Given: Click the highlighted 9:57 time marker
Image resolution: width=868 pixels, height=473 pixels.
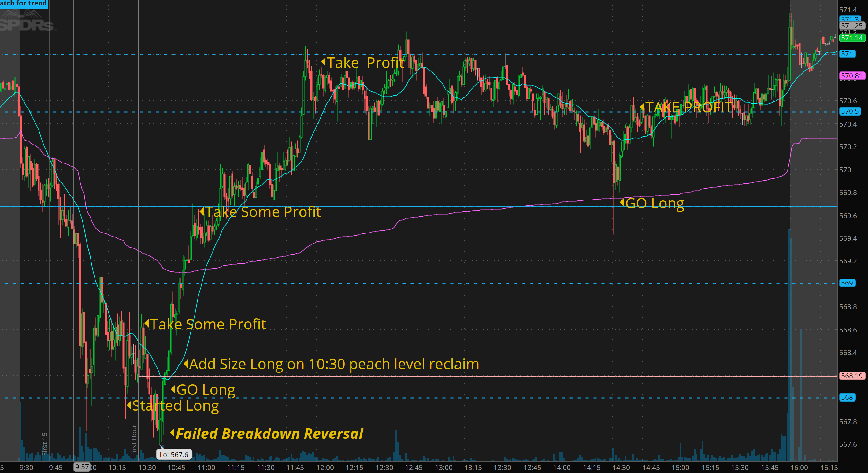Looking at the screenshot, I should tap(82, 467).
